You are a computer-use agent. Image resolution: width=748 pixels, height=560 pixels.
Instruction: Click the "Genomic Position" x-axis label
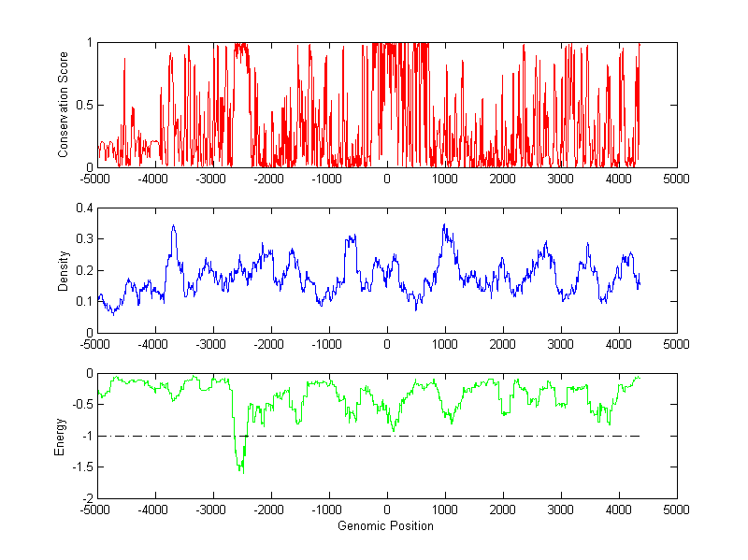coord(385,525)
